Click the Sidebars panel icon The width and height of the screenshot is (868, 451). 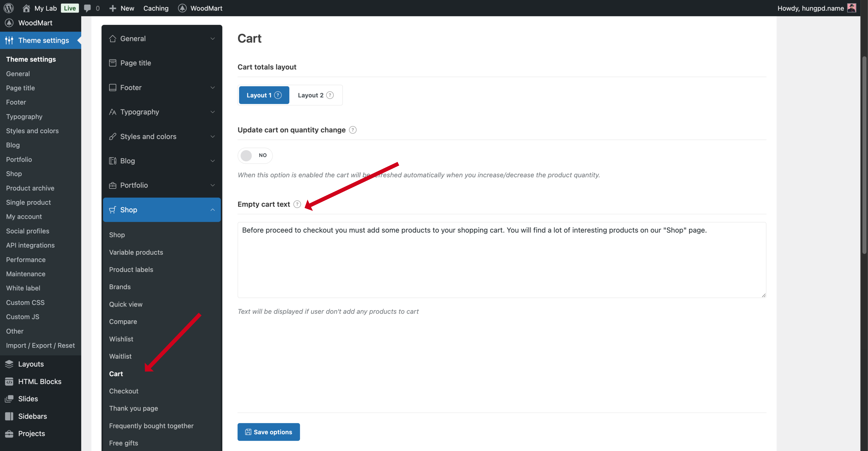pyautogui.click(x=9, y=416)
